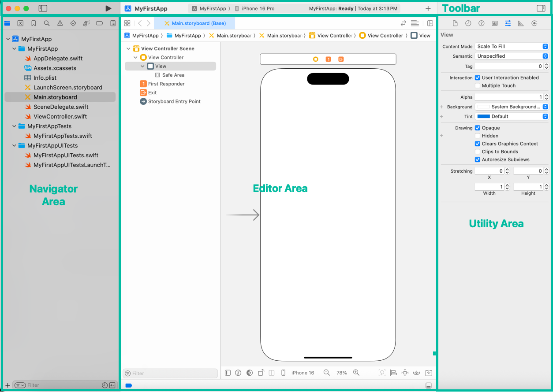This screenshot has height=392, width=553.
Task: Zoom out the storyboard canvas
Action: pyautogui.click(x=327, y=373)
